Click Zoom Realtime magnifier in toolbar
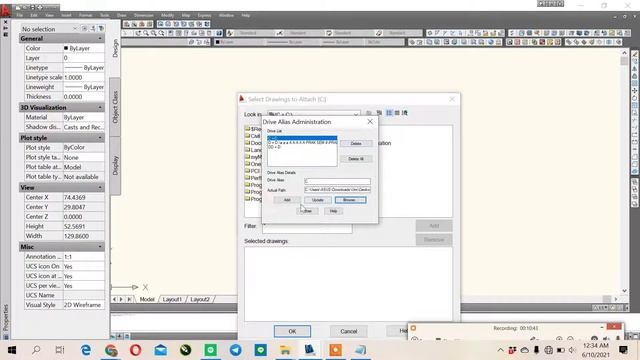This screenshot has width=640, height=360. (146, 33)
